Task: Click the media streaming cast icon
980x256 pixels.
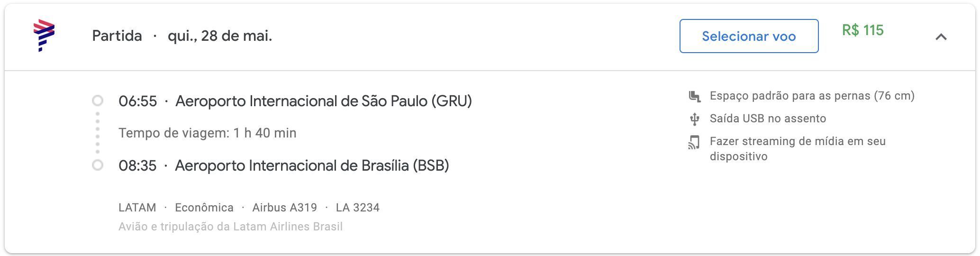Action: pyautogui.click(x=694, y=142)
